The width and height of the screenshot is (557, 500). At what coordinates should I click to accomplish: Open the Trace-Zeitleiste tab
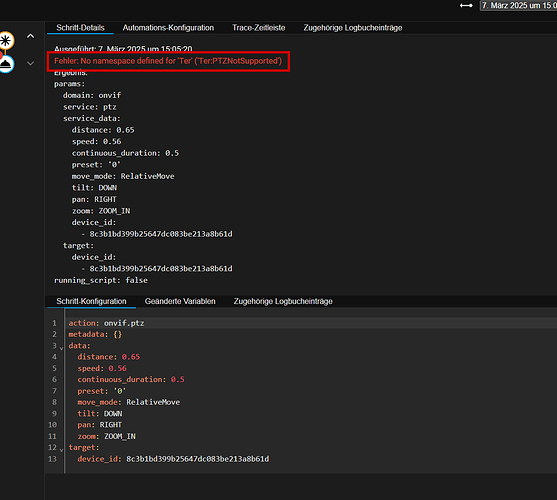tap(259, 28)
